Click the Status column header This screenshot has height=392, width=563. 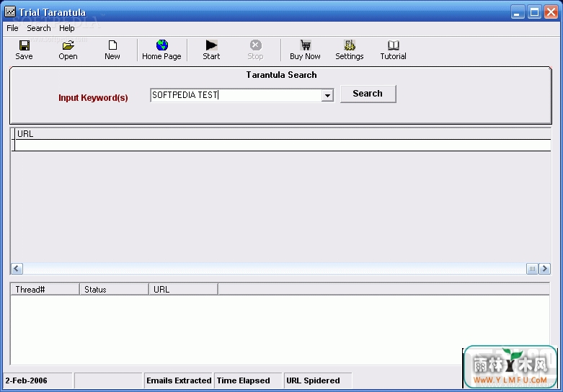pyautogui.click(x=114, y=290)
